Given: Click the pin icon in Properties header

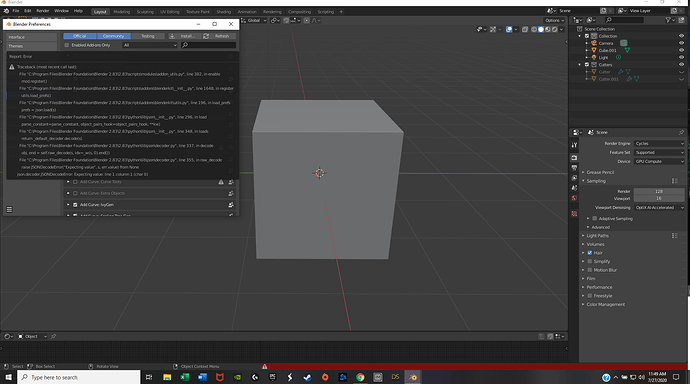Looking at the screenshot, I should (681, 132).
